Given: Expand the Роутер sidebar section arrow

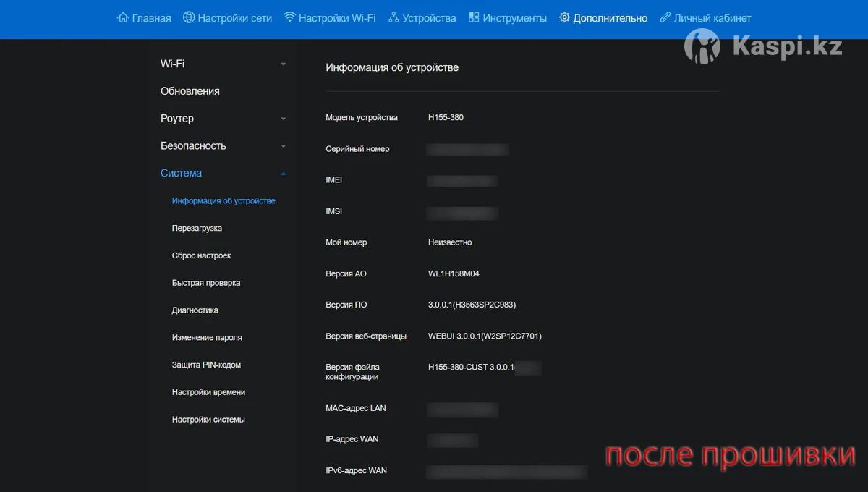Looking at the screenshot, I should click(x=283, y=119).
